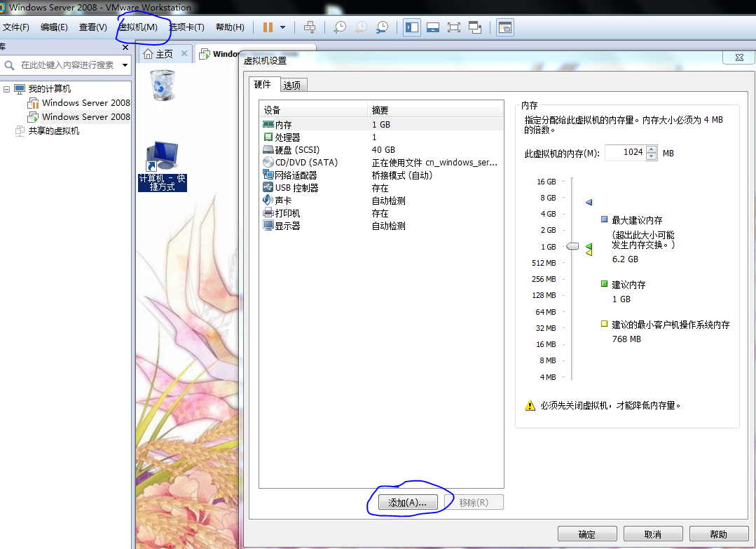The width and height of the screenshot is (756, 549).
Task: Open the library search dropdown arrow
Action: point(125,65)
